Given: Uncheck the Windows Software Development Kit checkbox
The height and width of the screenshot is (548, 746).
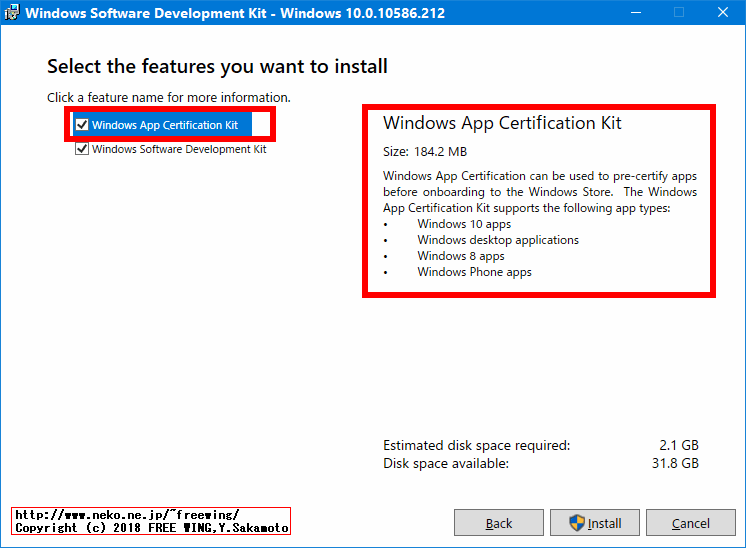Looking at the screenshot, I should click(x=82, y=149).
